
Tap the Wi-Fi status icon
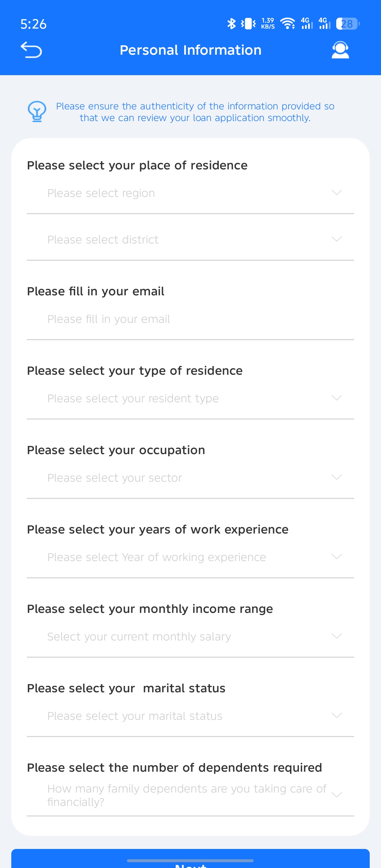288,24
